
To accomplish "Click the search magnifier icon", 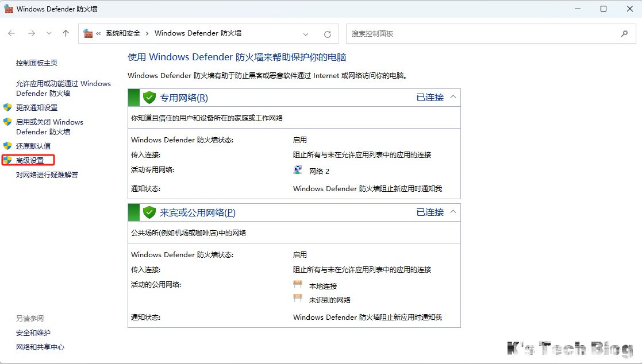I will point(624,34).
